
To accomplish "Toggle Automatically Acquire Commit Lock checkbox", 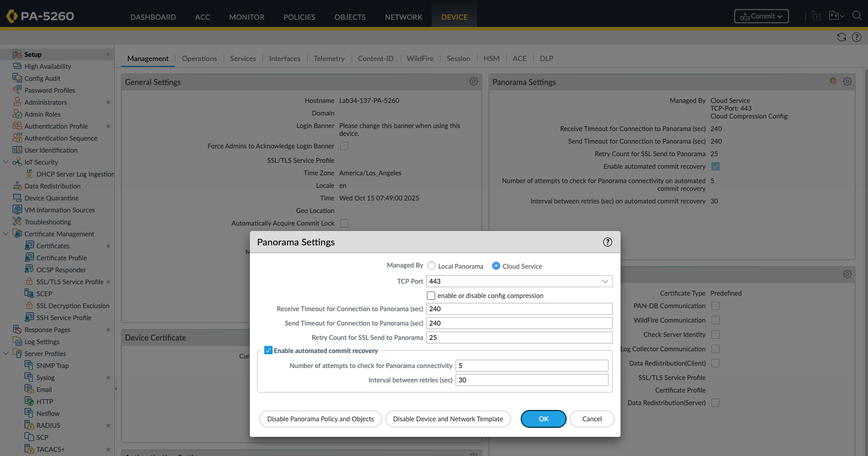I will point(344,223).
